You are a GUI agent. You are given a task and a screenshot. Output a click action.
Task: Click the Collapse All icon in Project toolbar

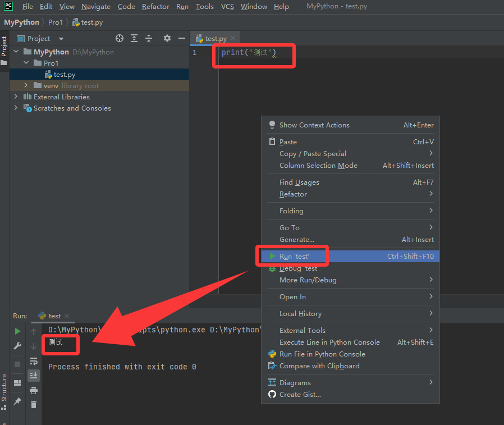(x=149, y=39)
